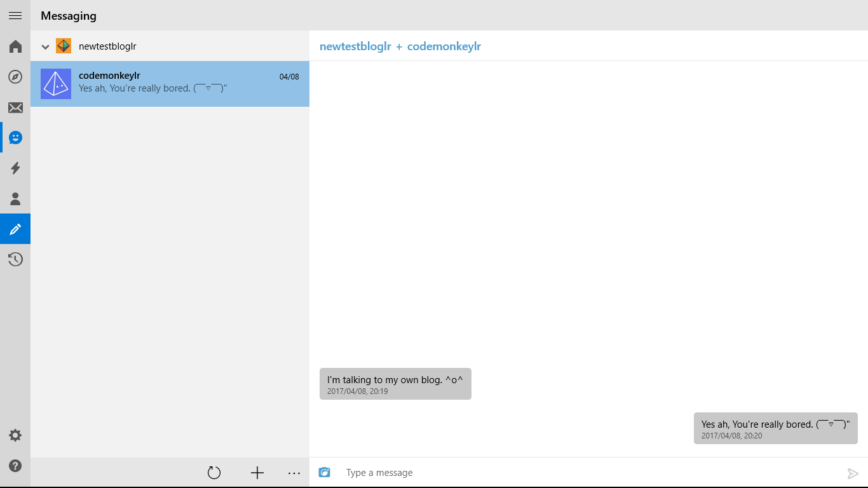The height and width of the screenshot is (488, 868).
Task: Open the Account person icon
Action: 15,198
